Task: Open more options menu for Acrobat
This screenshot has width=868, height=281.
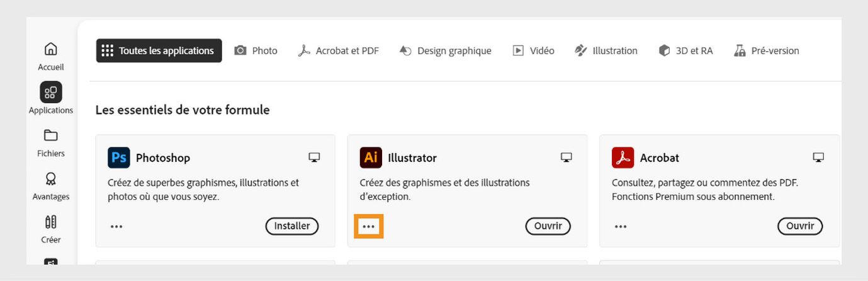Action: click(x=621, y=226)
